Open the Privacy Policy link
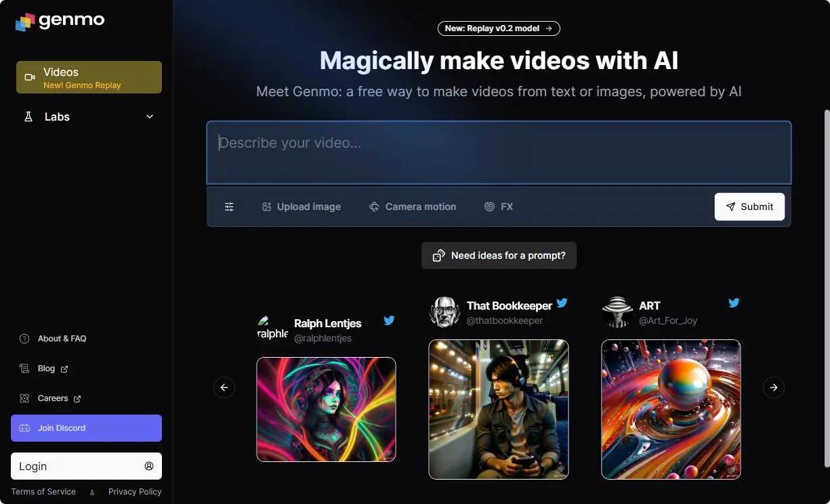Screen dimensions: 830x504 click(135, 492)
